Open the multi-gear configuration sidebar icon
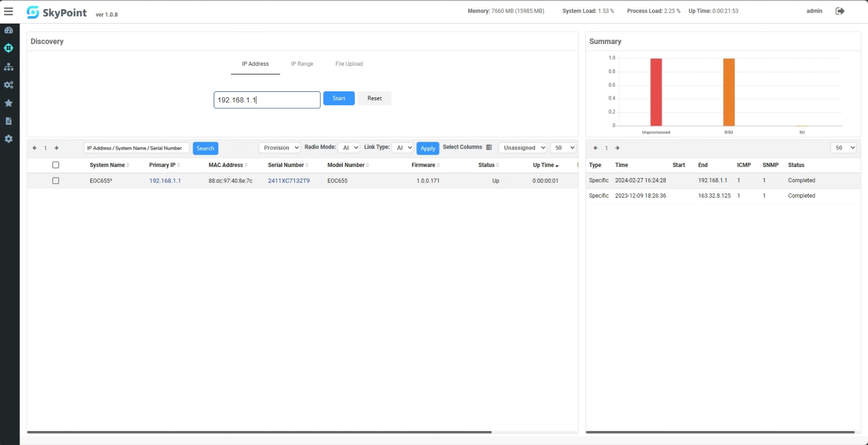868x445 pixels. click(x=9, y=85)
